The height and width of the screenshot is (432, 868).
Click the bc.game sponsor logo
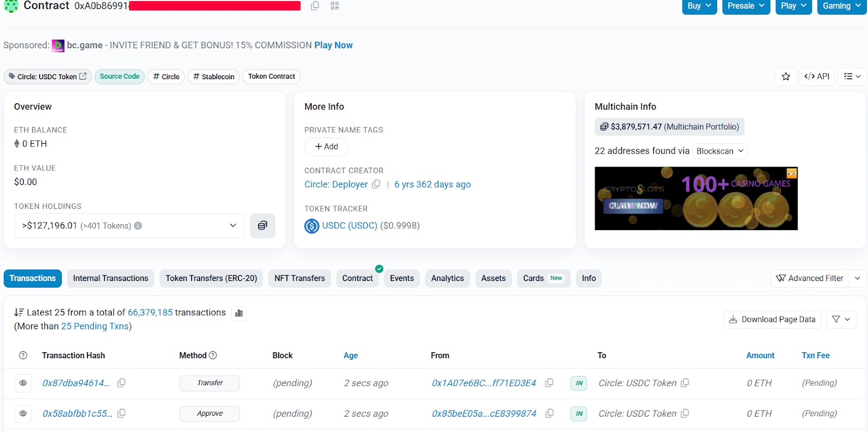58,46
